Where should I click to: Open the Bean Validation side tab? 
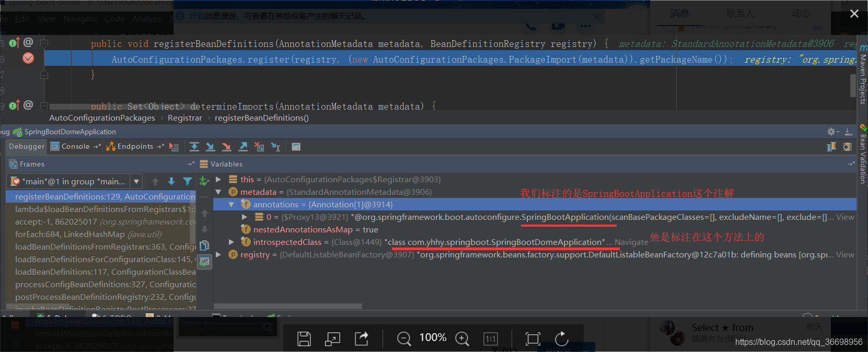pyautogui.click(x=863, y=155)
